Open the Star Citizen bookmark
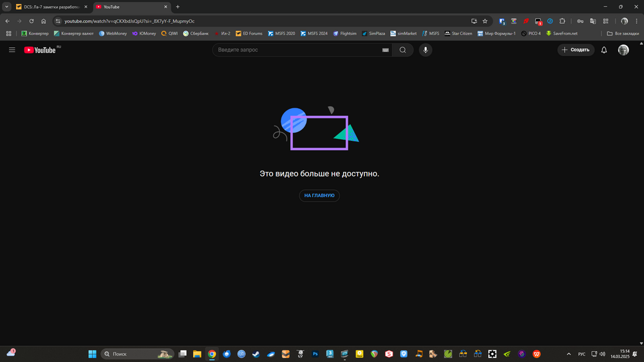This screenshot has height=362, width=644. [x=459, y=33]
